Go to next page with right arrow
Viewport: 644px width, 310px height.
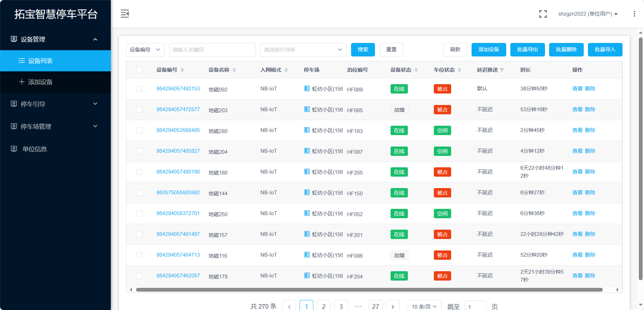click(392, 306)
